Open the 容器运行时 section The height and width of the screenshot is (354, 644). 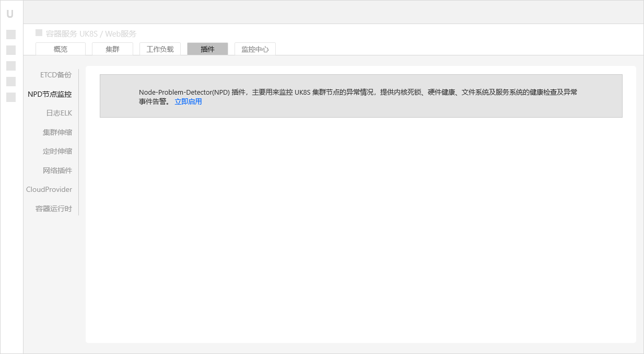pos(54,209)
